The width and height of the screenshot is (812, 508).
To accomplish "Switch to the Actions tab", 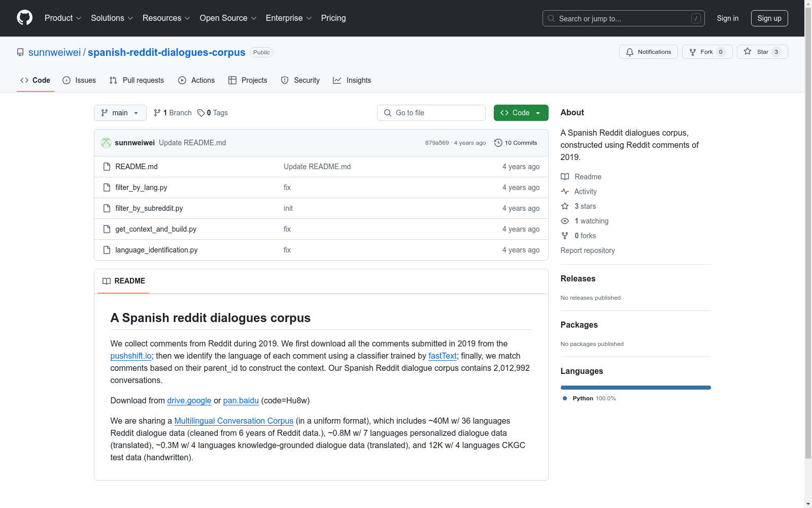I will pyautogui.click(x=196, y=80).
